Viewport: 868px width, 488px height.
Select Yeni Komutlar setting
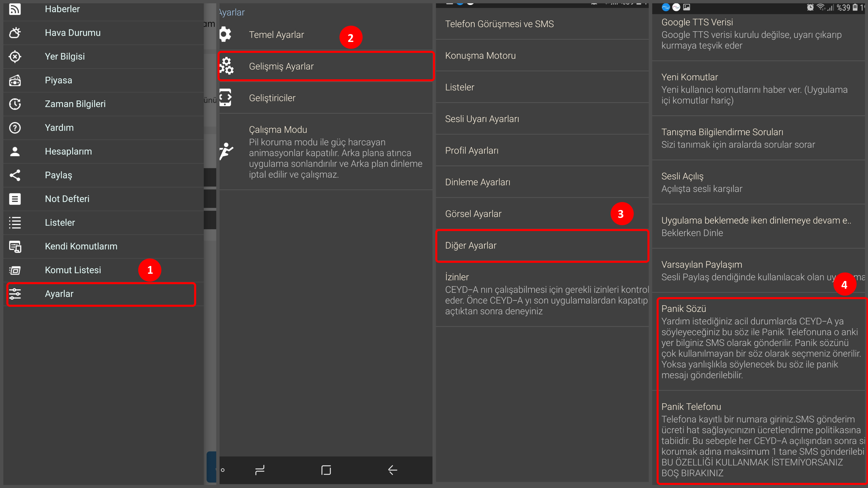click(x=758, y=89)
